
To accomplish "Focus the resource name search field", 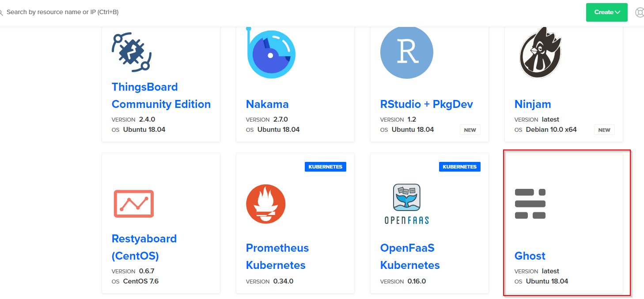I will [62, 12].
